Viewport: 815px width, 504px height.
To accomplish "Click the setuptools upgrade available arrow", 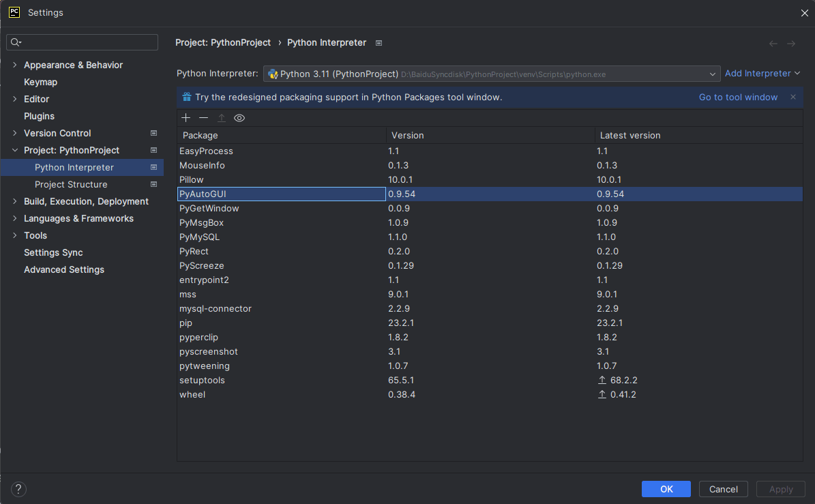I will [x=602, y=380].
